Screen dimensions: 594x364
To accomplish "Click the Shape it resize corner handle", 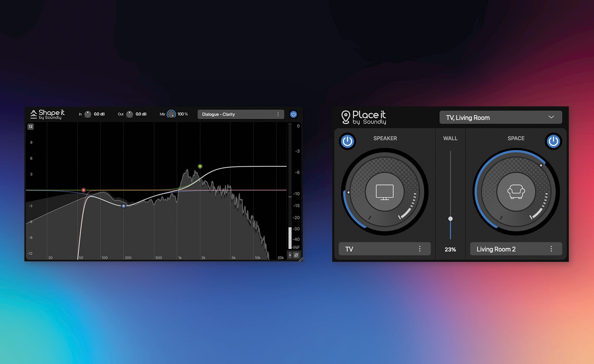I will (300, 260).
